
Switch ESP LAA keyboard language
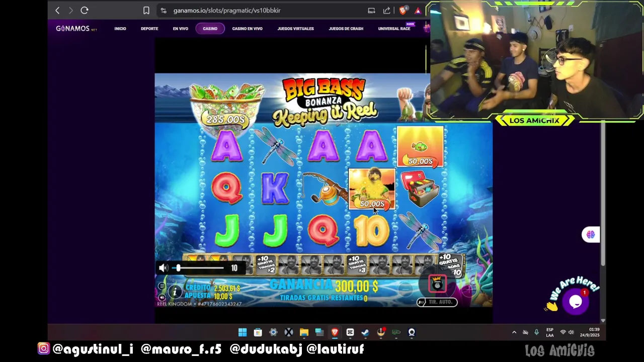click(550, 332)
